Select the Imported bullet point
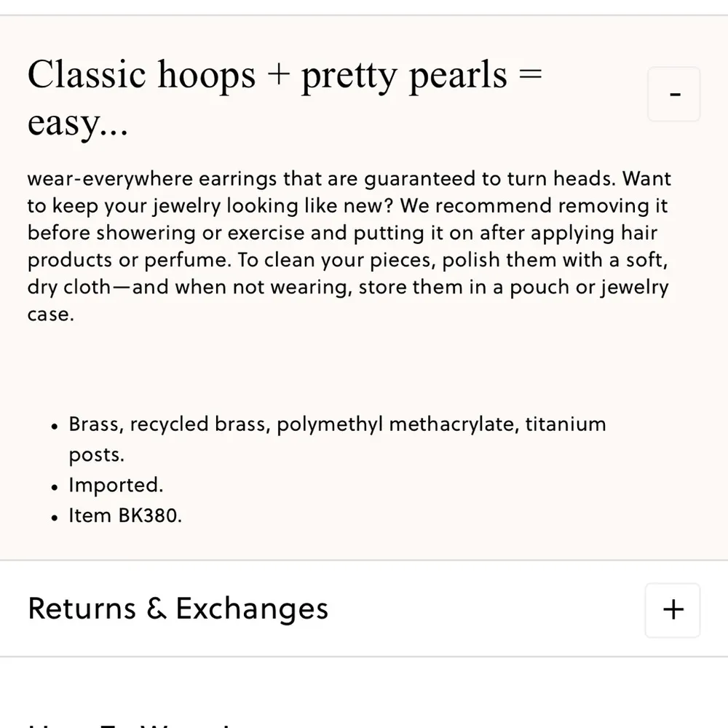This screenshot has height=728, width=728. click(116, 485)
